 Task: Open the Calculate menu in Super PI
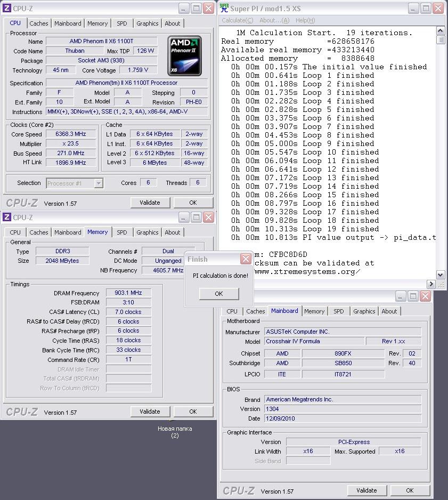point(238,20)
